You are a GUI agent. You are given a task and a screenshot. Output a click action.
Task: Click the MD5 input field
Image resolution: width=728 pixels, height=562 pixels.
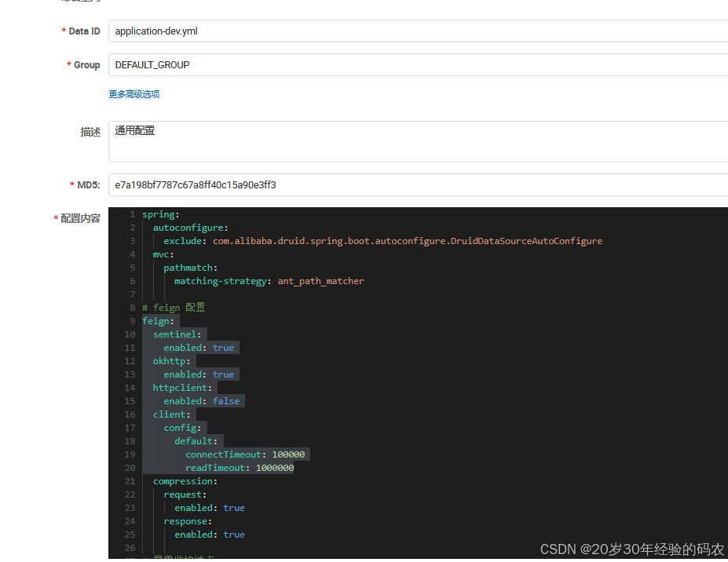point(418,185)
